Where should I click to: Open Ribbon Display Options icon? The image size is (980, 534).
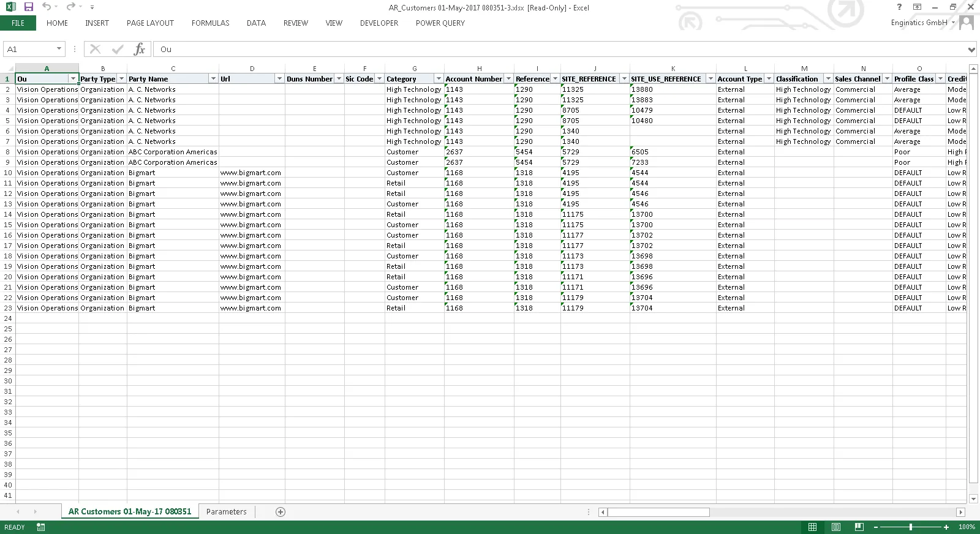pos(917,7)
